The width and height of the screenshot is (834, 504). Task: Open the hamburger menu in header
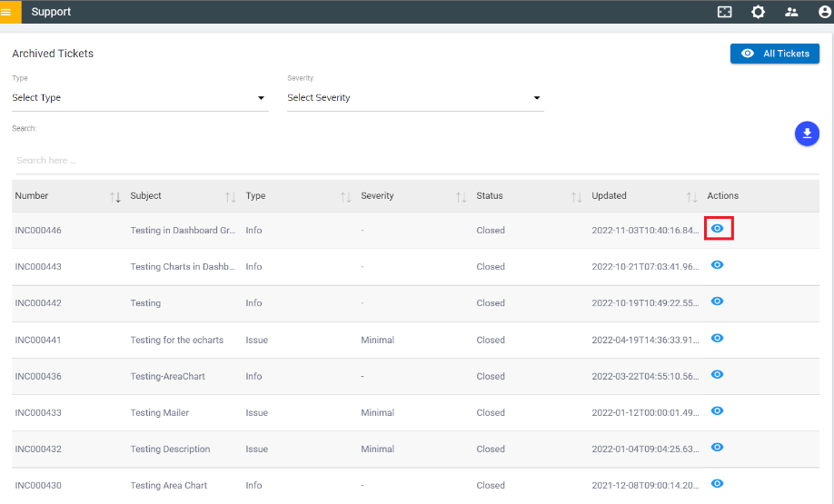(6, 12)
